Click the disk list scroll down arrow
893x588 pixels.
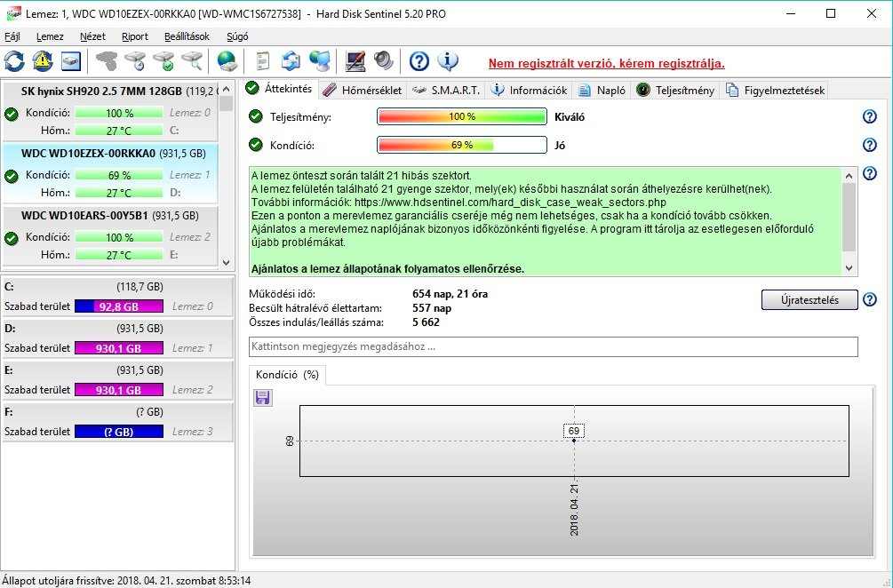click(226, 262)
